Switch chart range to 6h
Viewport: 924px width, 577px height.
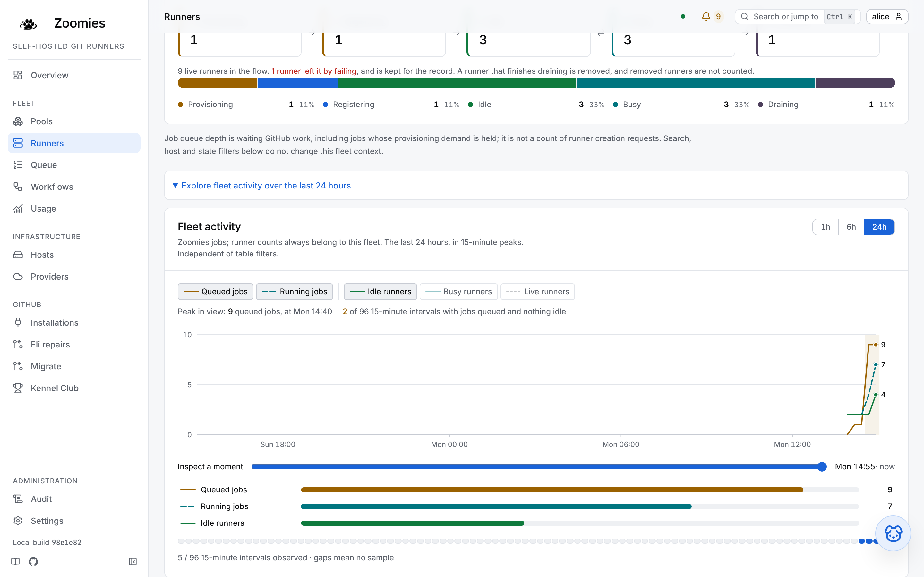pyautogui.click(x=851, y=227)
